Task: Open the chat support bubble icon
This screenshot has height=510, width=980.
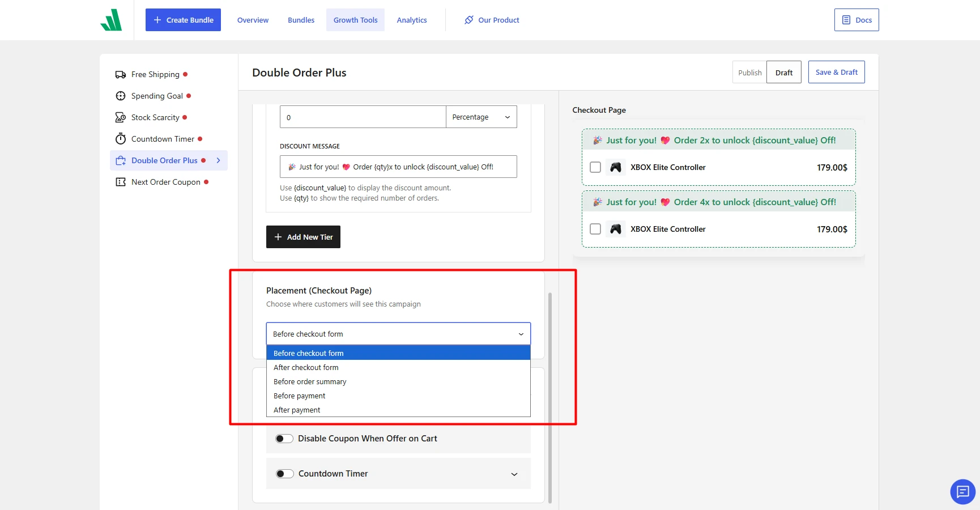Action: click(962, 491)
